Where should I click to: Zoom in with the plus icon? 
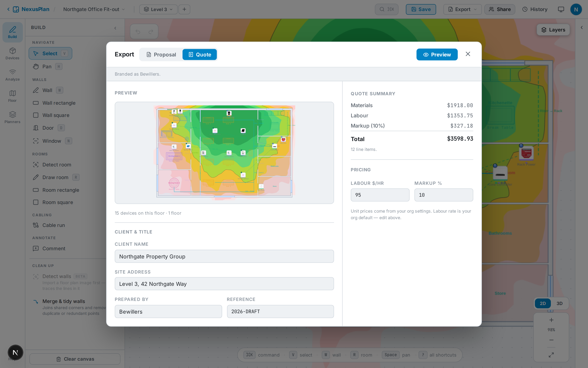point(551,320)
